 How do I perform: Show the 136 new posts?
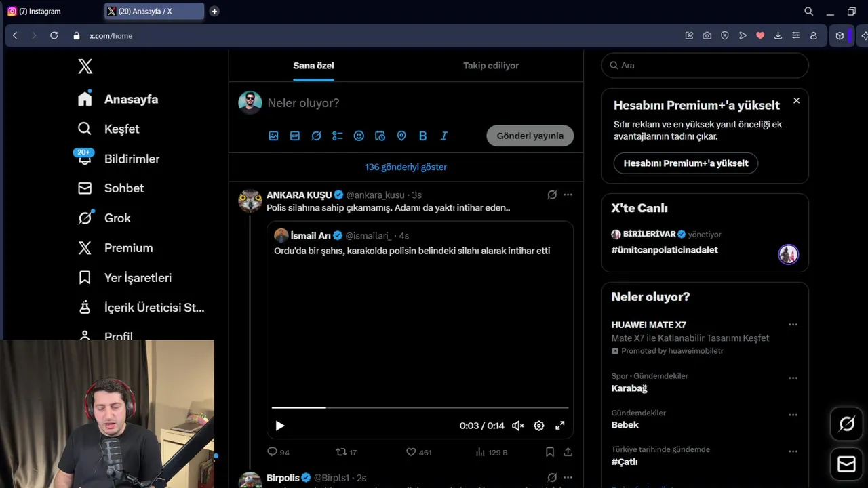[406, 167]
